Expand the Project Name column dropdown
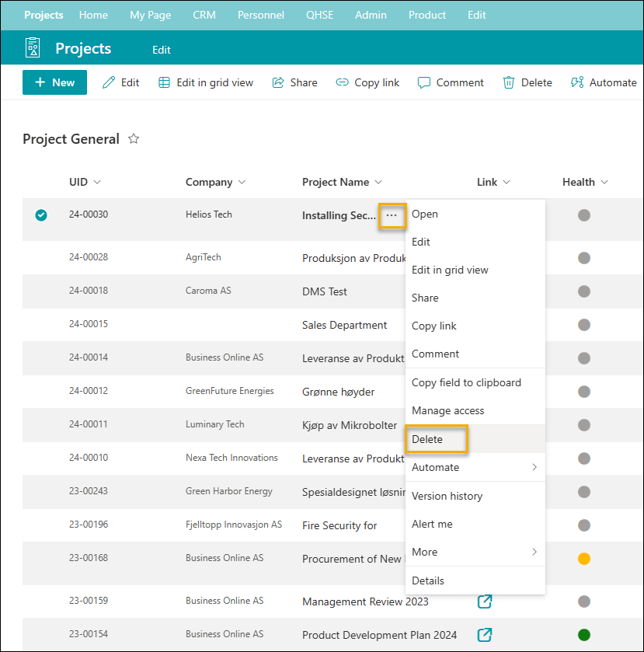 point(378,182)
